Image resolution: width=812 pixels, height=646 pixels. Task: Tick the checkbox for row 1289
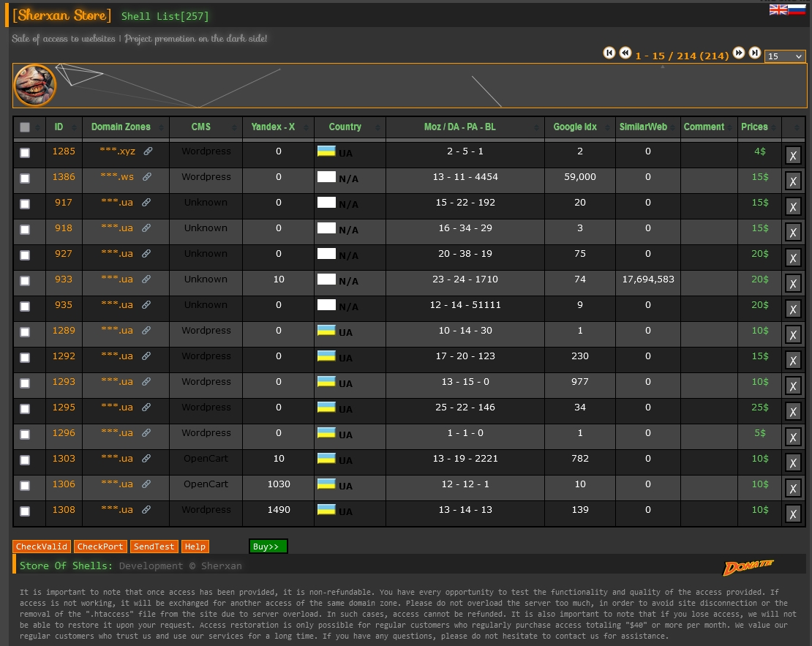24,332
